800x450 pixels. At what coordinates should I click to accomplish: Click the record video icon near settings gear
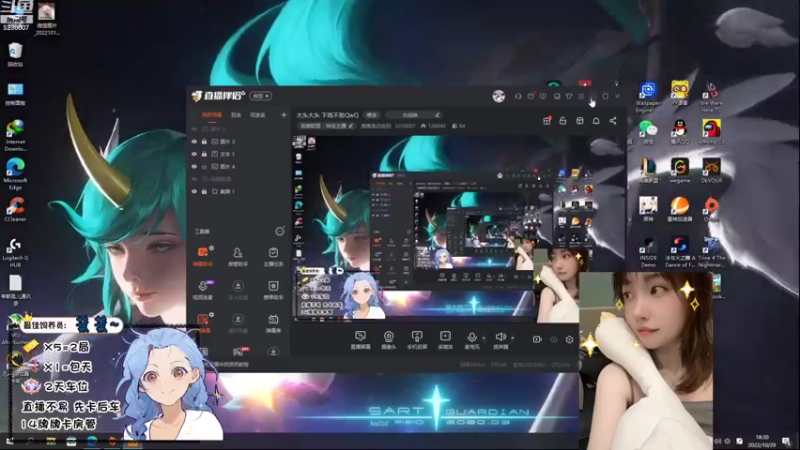[x=537, y=339]
